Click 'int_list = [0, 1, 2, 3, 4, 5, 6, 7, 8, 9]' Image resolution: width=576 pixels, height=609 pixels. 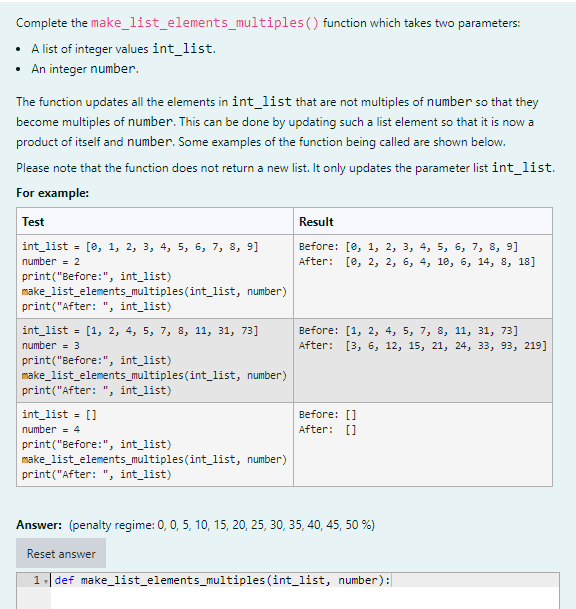coord(140,247)
